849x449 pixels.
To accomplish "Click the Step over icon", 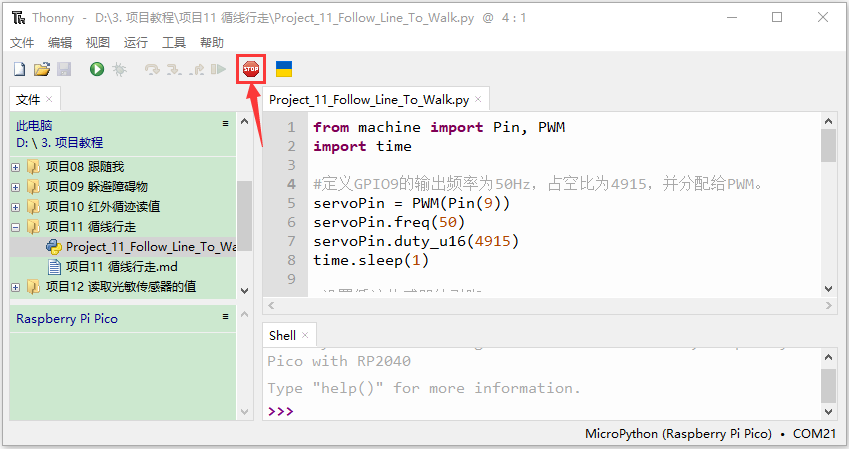I will (152, 69).
